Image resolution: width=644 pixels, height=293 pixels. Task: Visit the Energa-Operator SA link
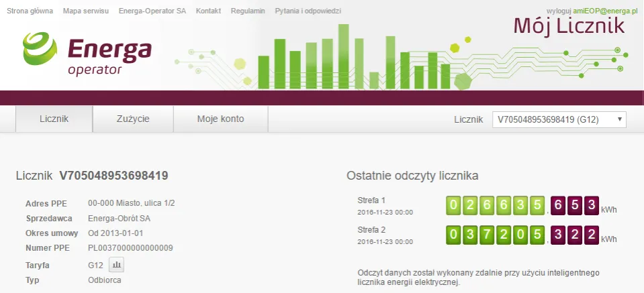pyautogui.click(x=152, y=12)
